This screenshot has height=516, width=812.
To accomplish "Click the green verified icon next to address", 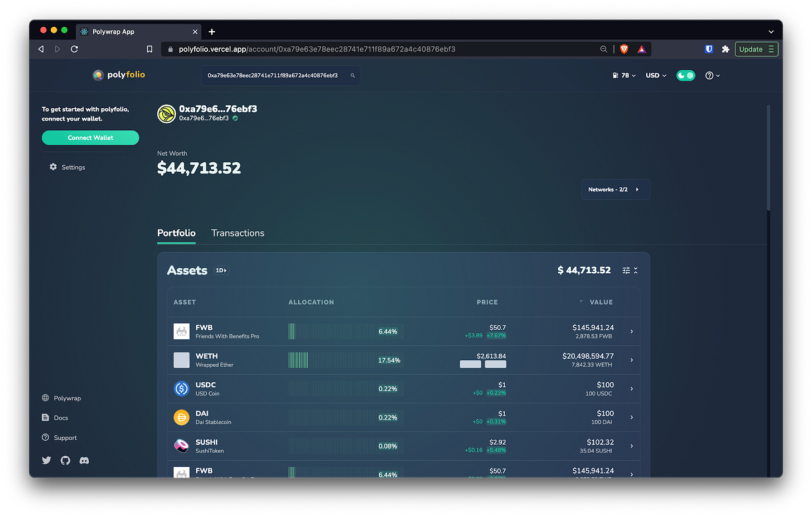I will [235, 118].
